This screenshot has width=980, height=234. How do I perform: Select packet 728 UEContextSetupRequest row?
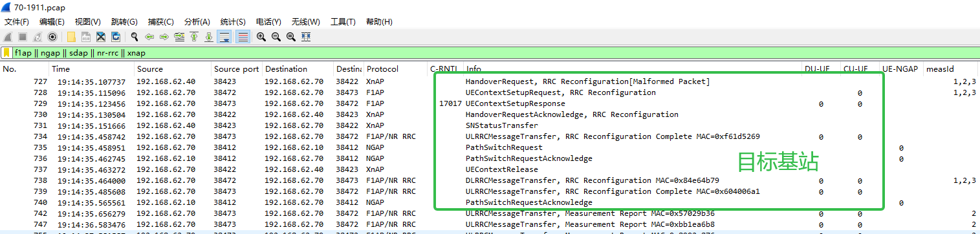click(x=490, y=92)
